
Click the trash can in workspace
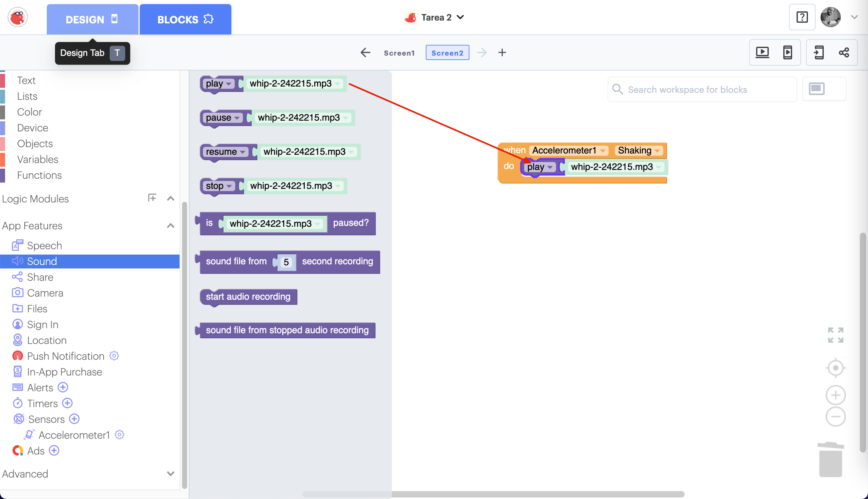(830, 460)
